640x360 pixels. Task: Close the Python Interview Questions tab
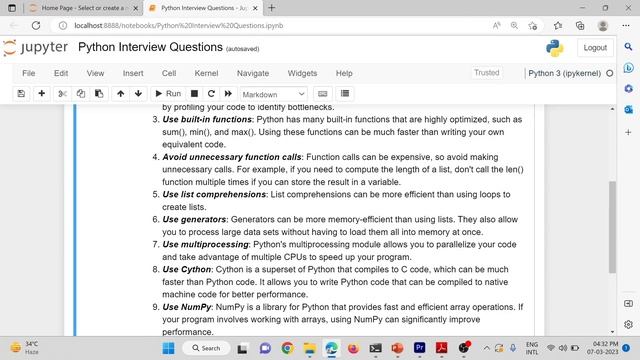click(256, 8)
